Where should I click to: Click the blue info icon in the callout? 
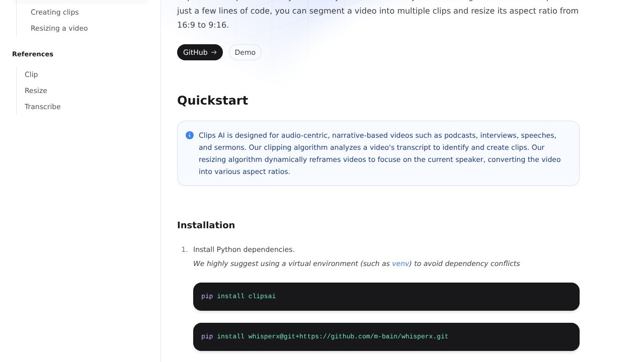tap(190, 135)
